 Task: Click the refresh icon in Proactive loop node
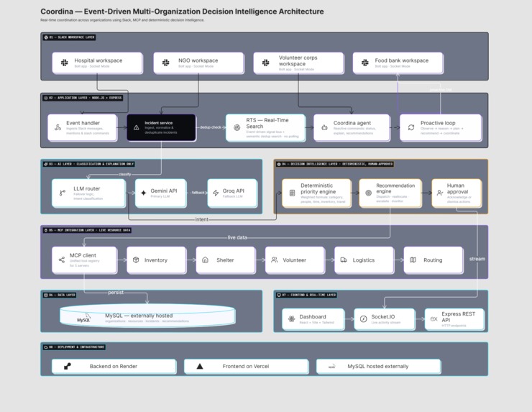pos(411,127)
